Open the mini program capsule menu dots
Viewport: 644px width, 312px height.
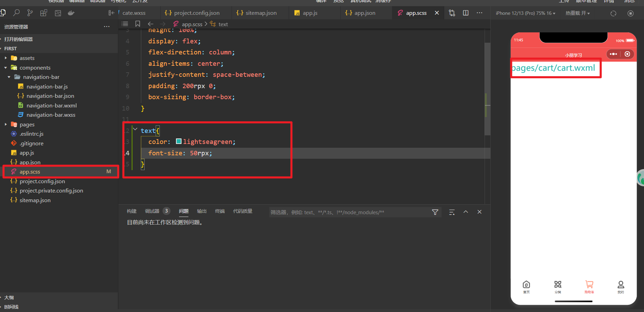click(x=613, y=54)
